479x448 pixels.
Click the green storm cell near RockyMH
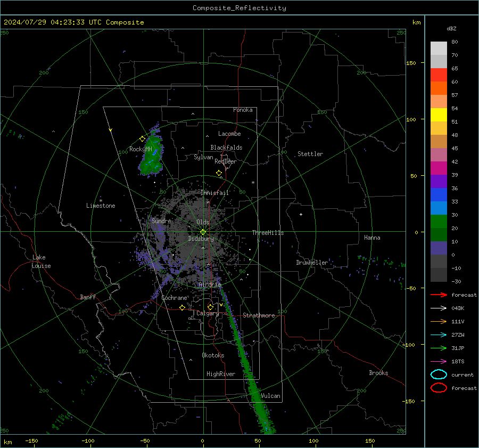pyautogui.click(x=151, y=155)
